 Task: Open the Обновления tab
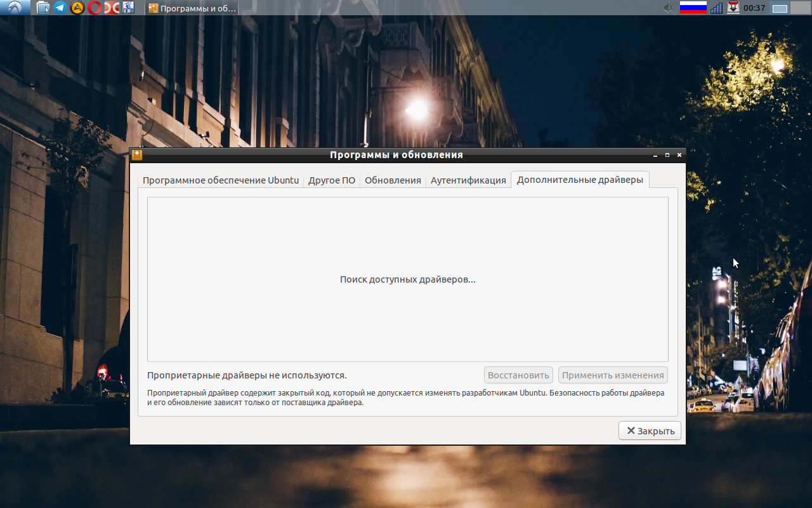392,180
